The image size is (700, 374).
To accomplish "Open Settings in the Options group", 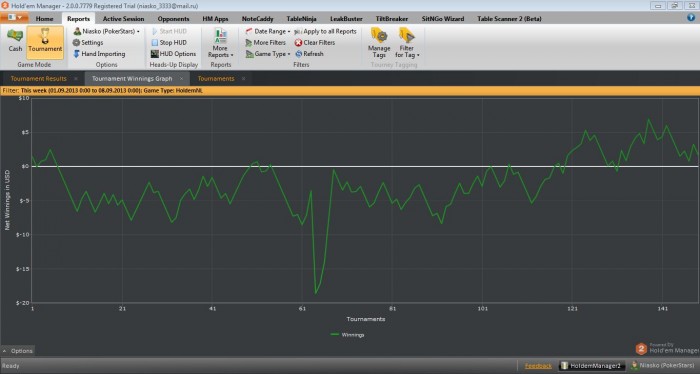I will (88, 42).
